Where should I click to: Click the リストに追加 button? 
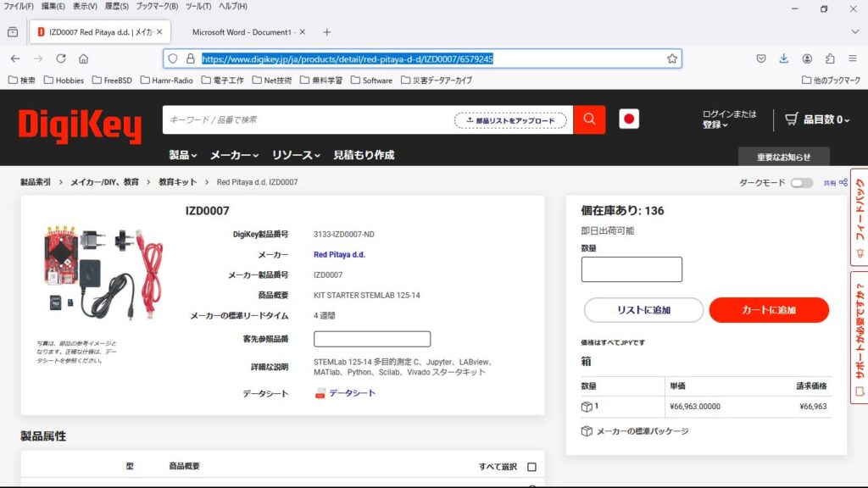pos(644,310)
